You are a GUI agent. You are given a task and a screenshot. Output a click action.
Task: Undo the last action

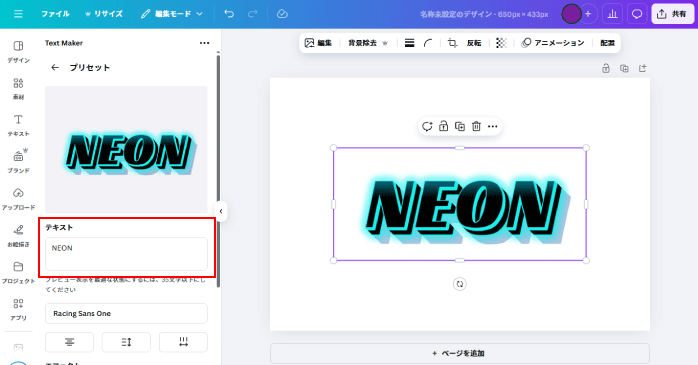(x=229, y=14)
